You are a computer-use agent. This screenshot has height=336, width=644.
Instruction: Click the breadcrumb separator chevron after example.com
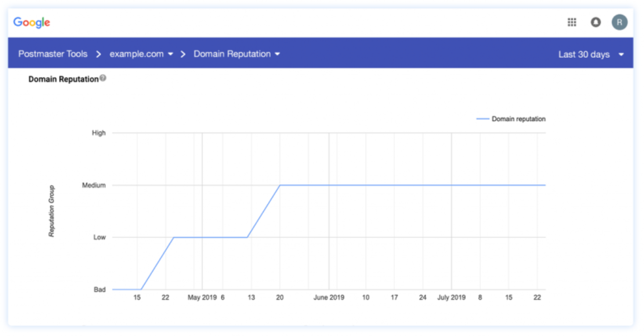182,54
